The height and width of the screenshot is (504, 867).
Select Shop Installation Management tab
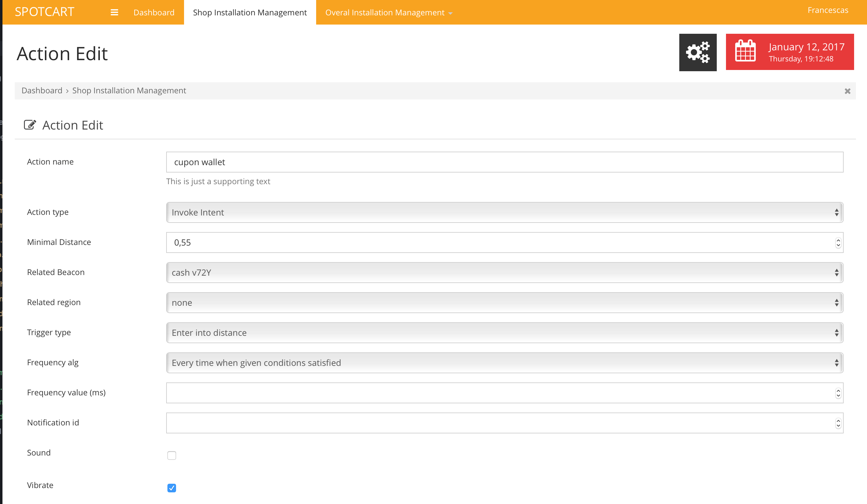(250, 12)
